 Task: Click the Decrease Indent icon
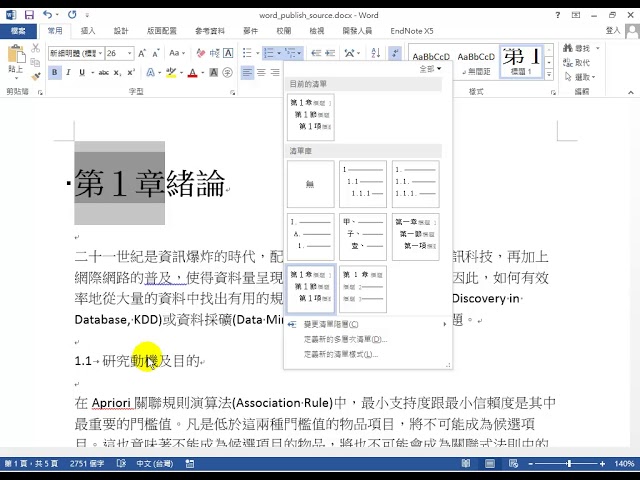click(x=316, y=53)
